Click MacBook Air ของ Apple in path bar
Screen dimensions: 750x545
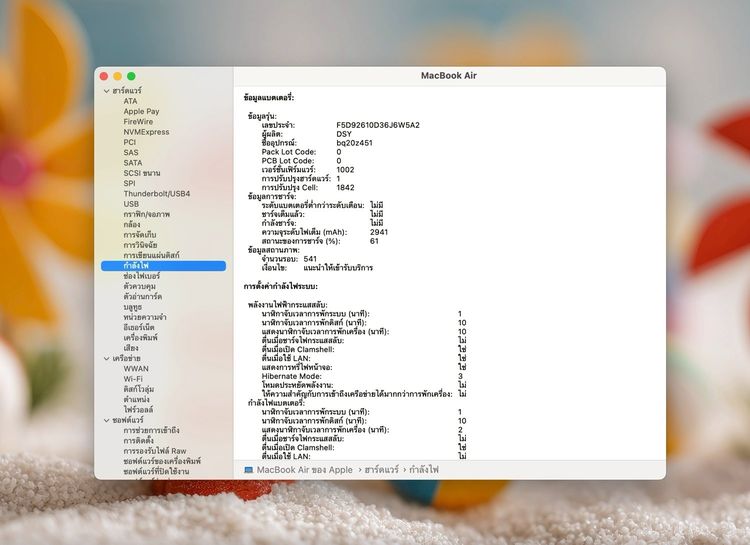click(x=305, y=470)
